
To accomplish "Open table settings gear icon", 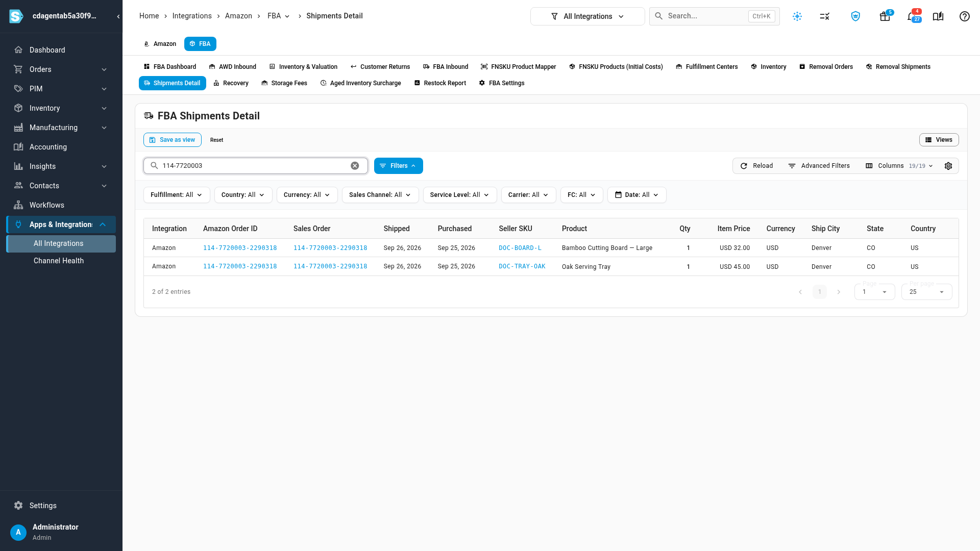I will point(948,166).
